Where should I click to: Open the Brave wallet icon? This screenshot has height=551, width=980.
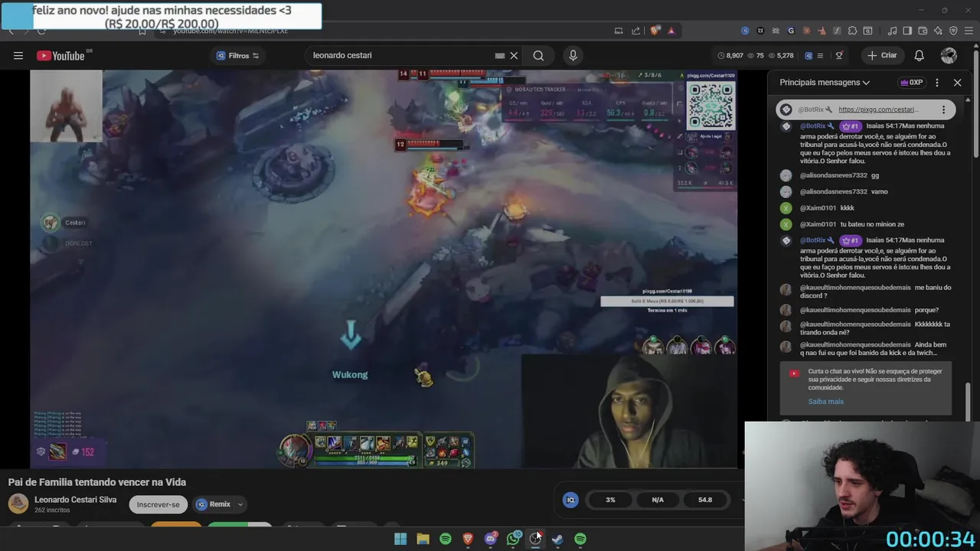click(923, 31)
